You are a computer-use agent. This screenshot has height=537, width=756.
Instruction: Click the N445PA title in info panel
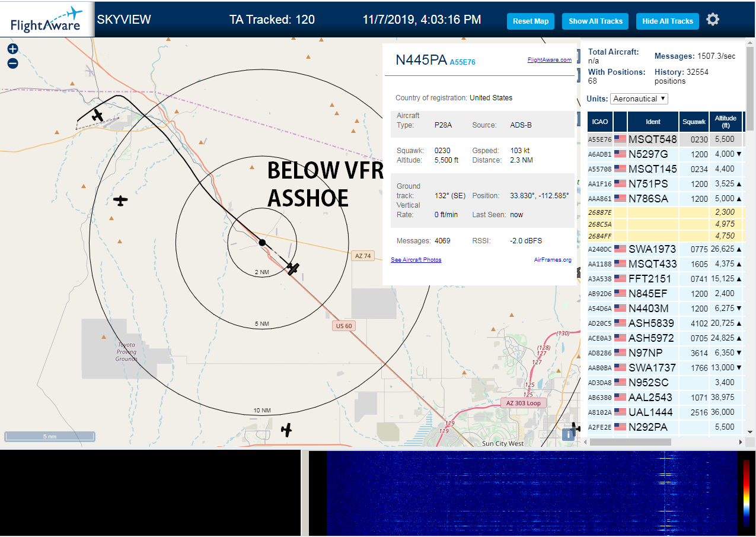(421, 60)
